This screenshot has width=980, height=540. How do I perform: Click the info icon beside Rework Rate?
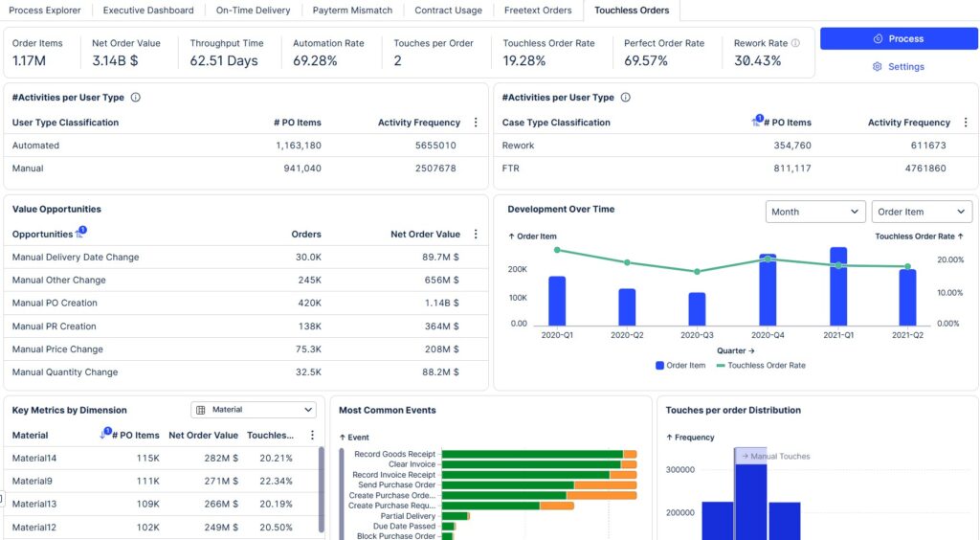tap(795, 43)
